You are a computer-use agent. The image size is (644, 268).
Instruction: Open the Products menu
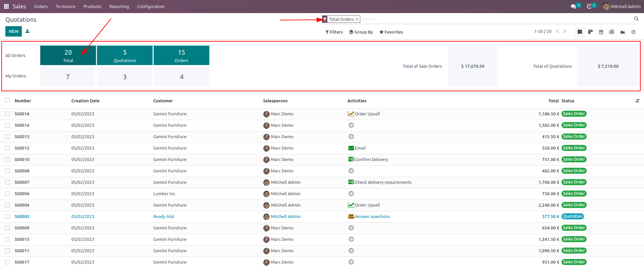tap(92, 6)
